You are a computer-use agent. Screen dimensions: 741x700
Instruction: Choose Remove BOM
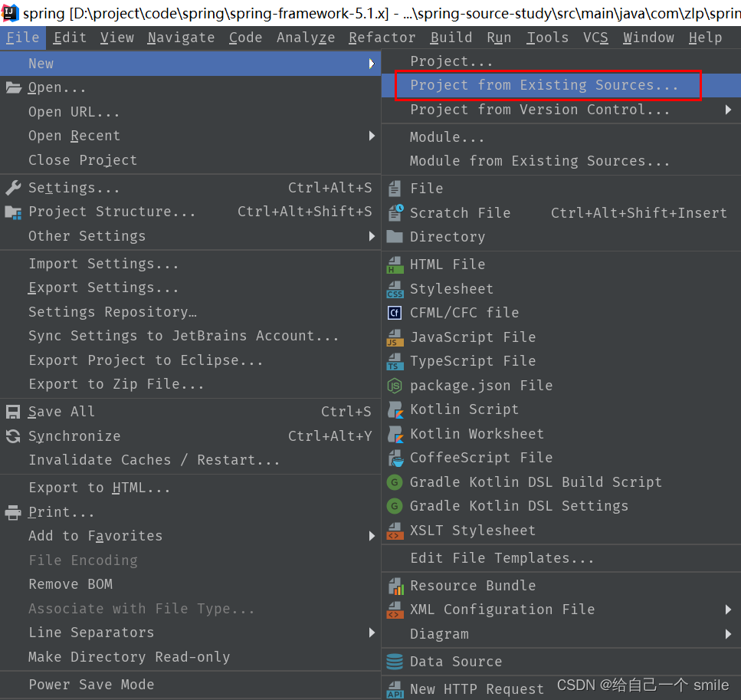click(191, 584)
